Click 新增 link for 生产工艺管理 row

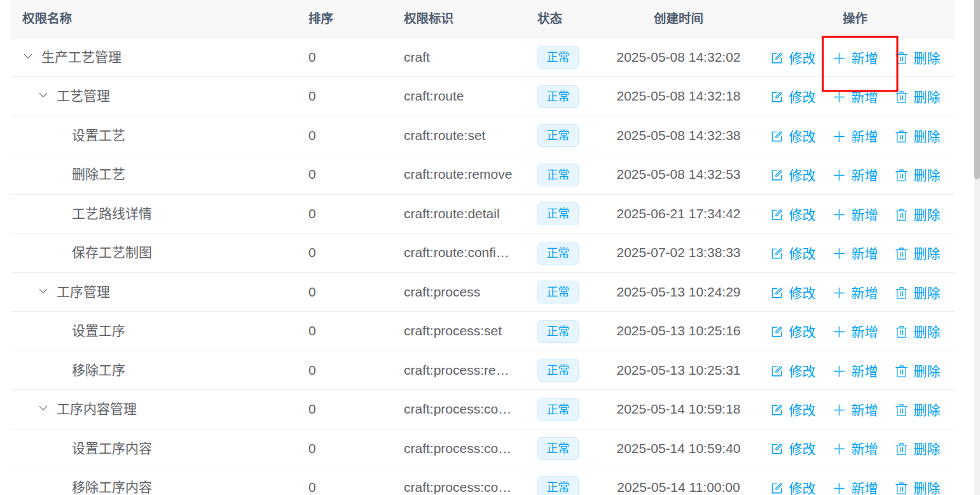pos(864,59)
